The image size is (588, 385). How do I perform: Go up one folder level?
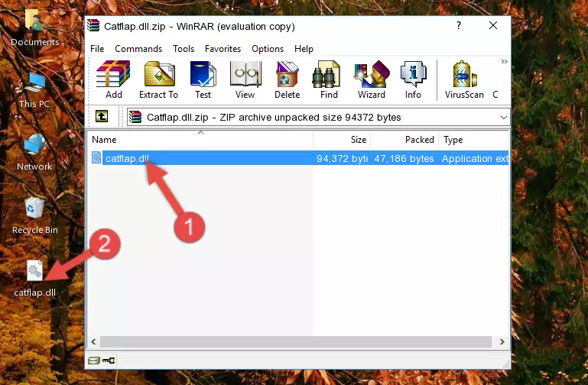(x=102, y=116)
